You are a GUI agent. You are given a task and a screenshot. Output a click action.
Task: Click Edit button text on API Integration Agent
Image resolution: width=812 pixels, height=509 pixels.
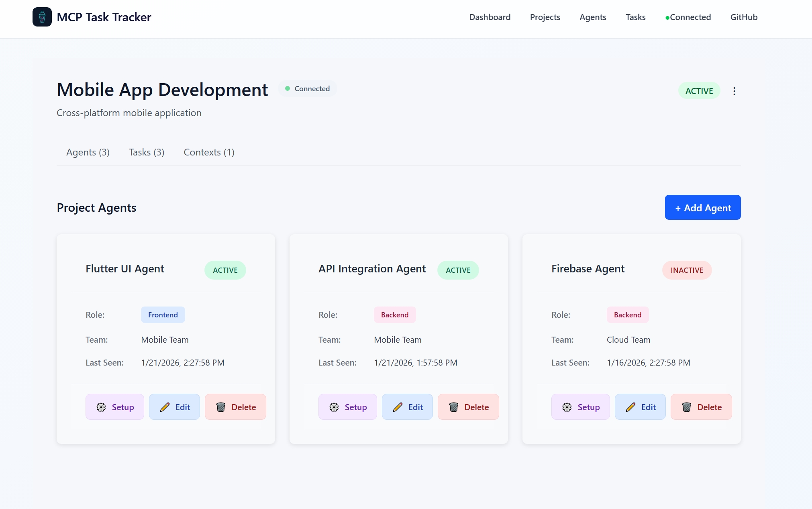[416, 407]
